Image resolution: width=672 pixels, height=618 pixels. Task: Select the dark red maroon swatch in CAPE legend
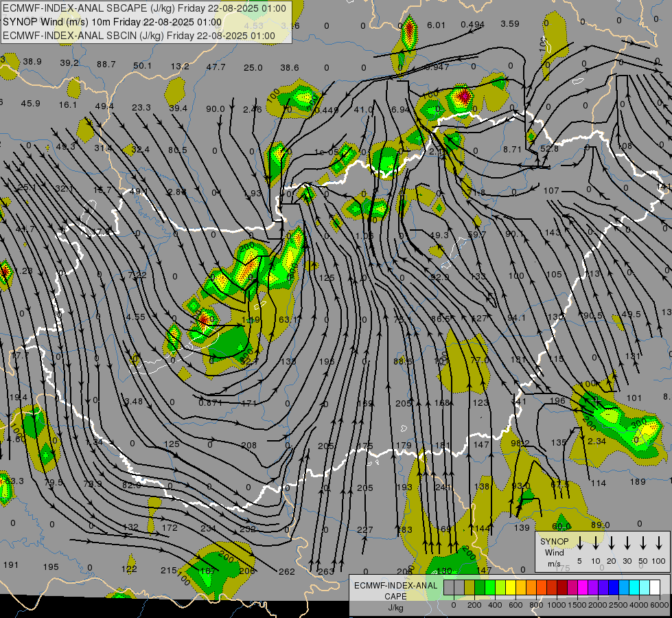tap(562, 588)
